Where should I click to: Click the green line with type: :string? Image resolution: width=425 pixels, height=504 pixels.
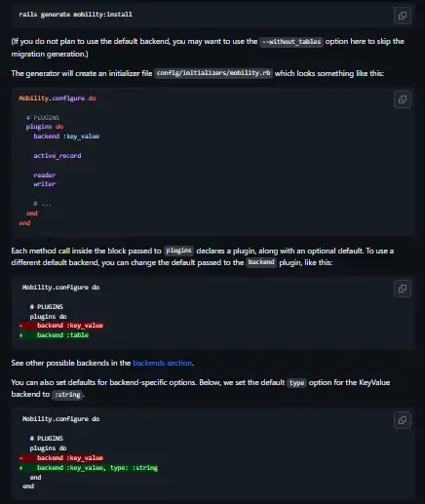coord(89,468)
